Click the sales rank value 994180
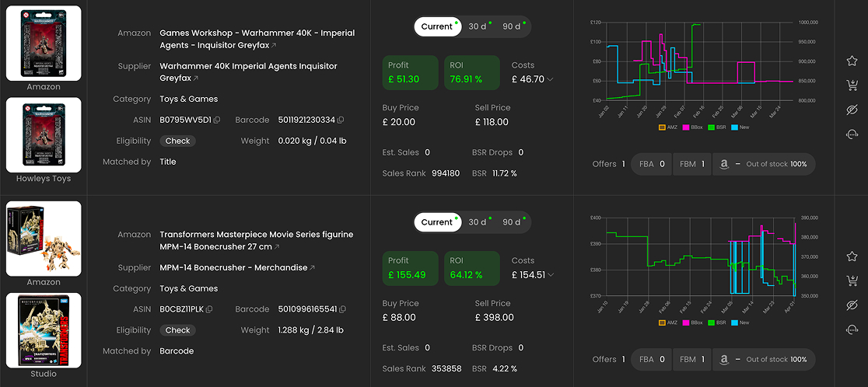Image resolution: width=868 pixels, height=387 pixels. (x=446, y=173)
